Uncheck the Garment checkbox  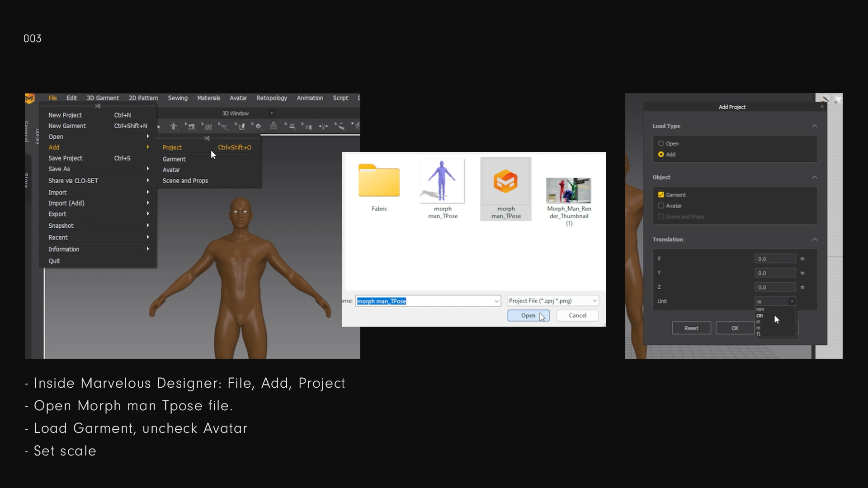[x=661, y=195]
